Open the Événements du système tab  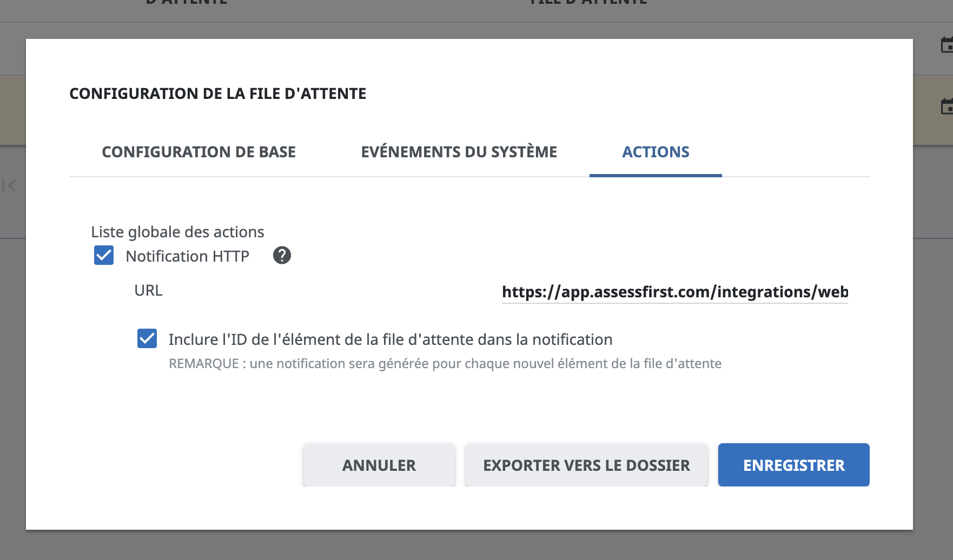[x=459, y=152]
